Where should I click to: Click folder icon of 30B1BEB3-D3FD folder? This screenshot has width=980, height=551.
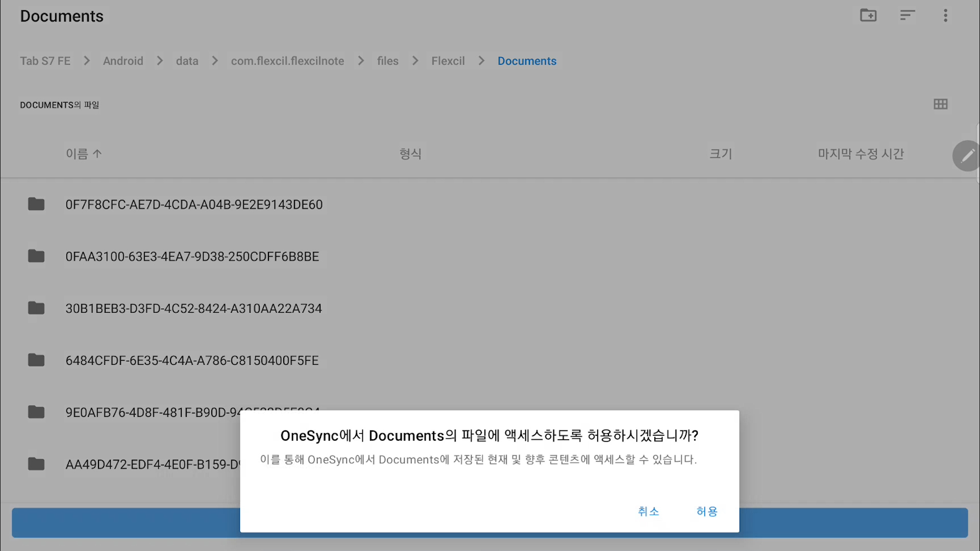[x=36, y=308]
